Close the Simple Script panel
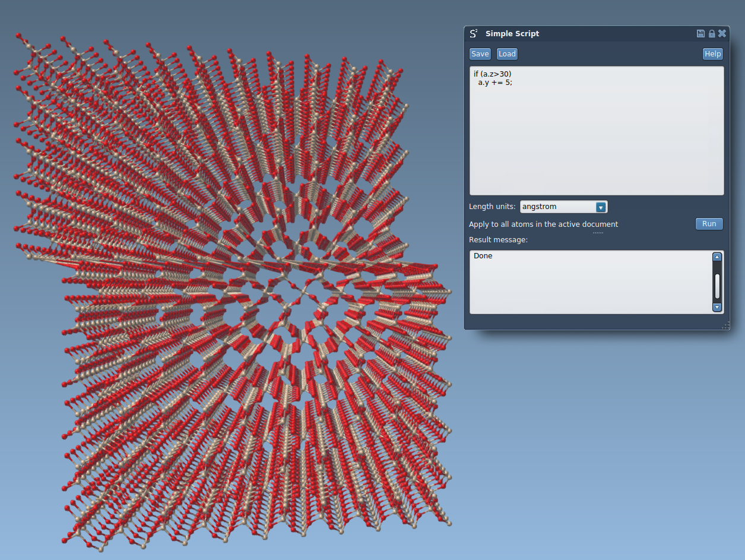Viewport: 745px width, 560px height. coord(722,34)
